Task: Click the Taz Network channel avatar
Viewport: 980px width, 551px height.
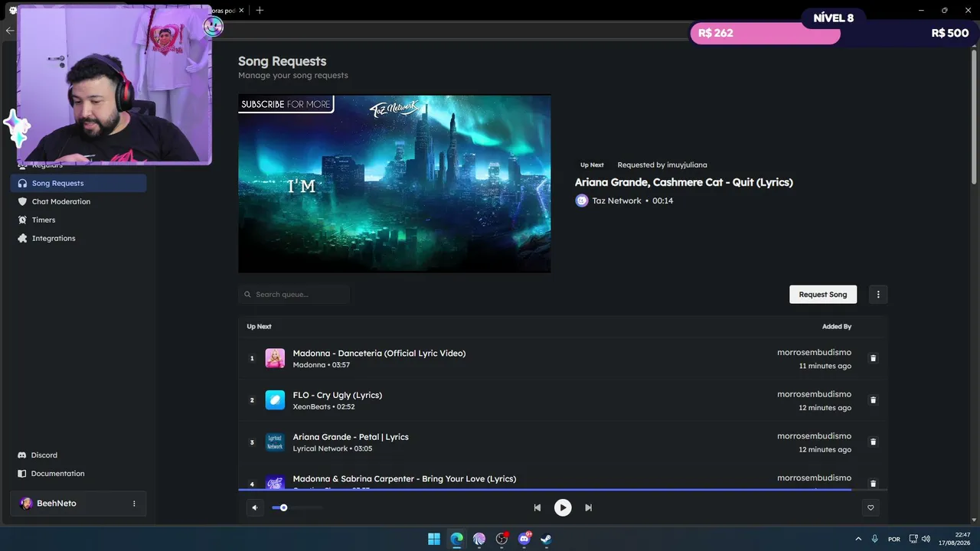Action: point(582,201)
